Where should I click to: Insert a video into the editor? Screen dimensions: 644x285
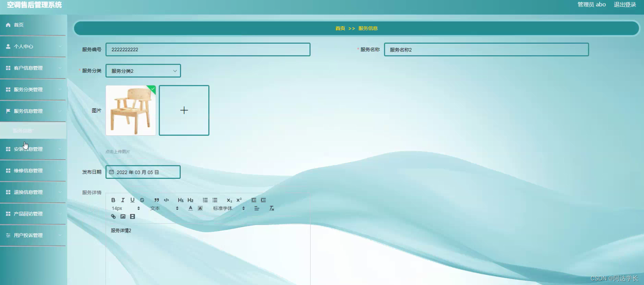pyautogui.click(x=133, y=217)
